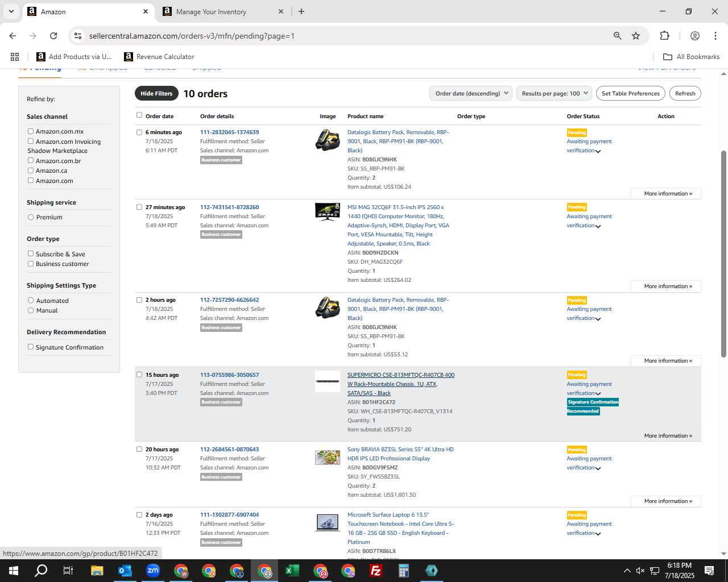Select the order 112-7431541-8728260 checkbox

[x=139, y=207]
